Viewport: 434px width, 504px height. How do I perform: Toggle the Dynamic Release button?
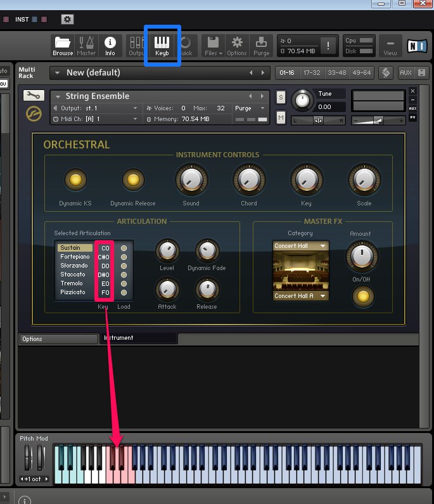click(x=133, y=181)
